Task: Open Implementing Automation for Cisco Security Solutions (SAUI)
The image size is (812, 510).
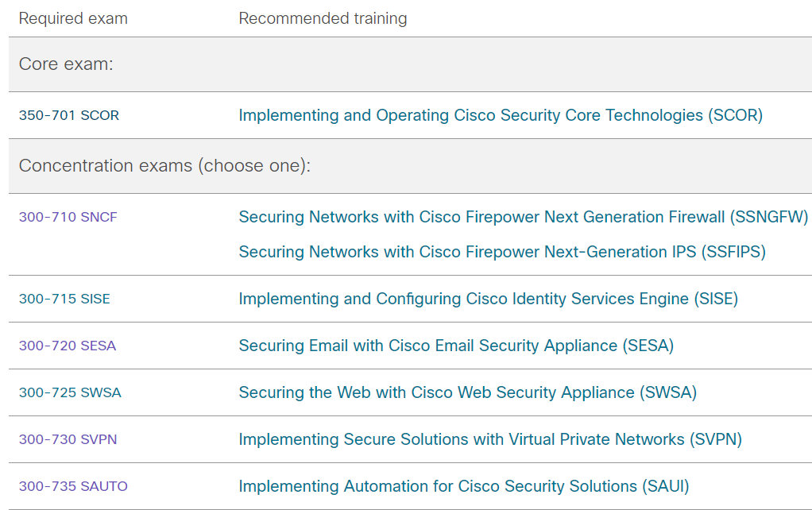Action: (463, 487)
